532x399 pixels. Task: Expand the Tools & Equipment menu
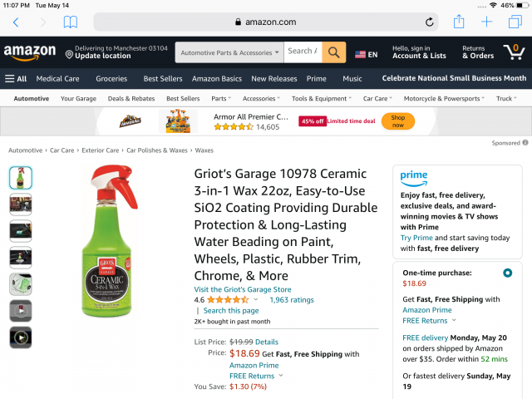[x=322, y=98]
